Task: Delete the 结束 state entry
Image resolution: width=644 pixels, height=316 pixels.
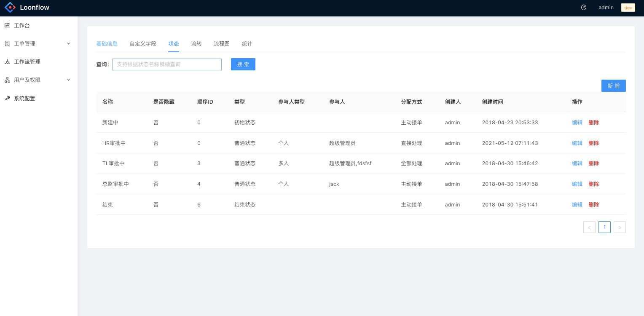Action: pos(594,204)
